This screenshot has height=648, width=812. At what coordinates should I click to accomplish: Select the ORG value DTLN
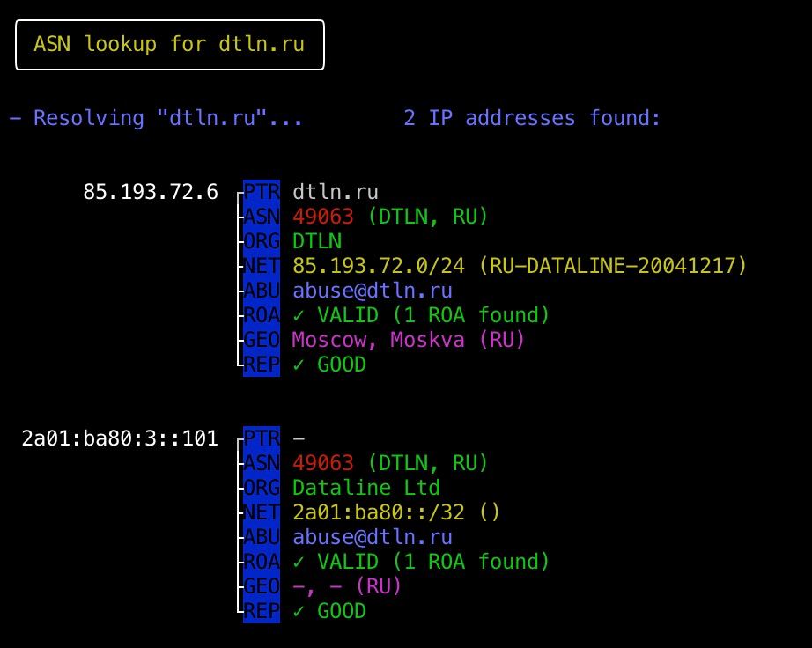(317, 241)
